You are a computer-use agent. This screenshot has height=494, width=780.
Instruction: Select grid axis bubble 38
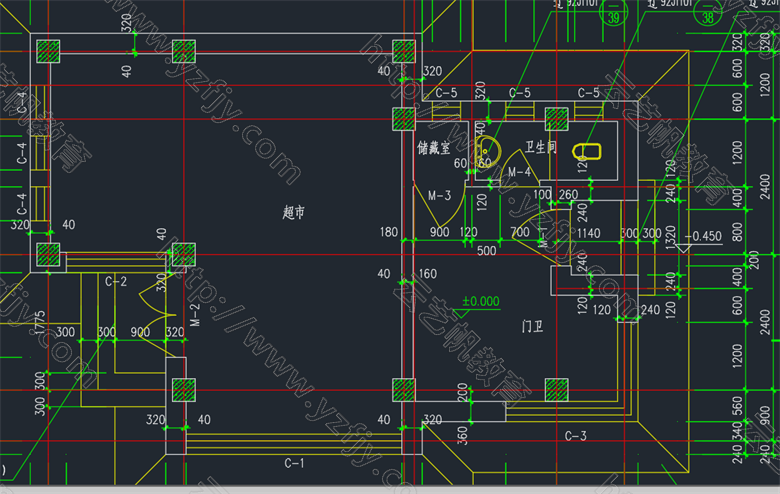707,14
